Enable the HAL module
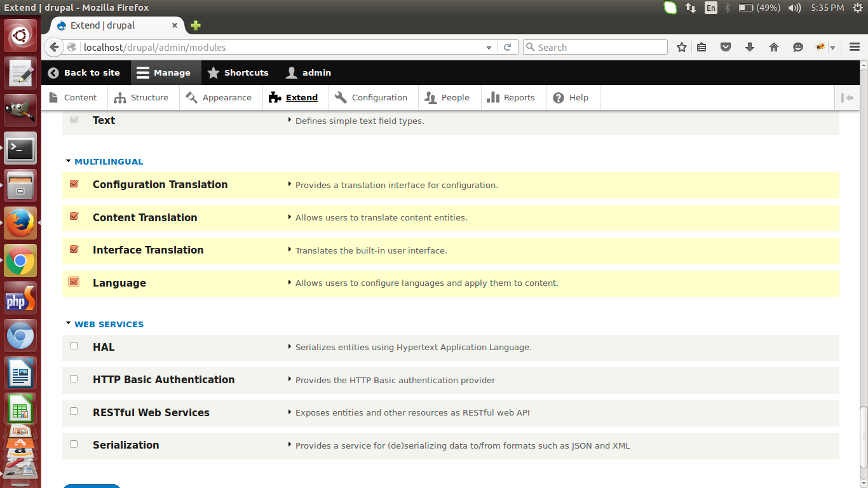This screenshot has width=868, height=488. (x=73, y=346)
